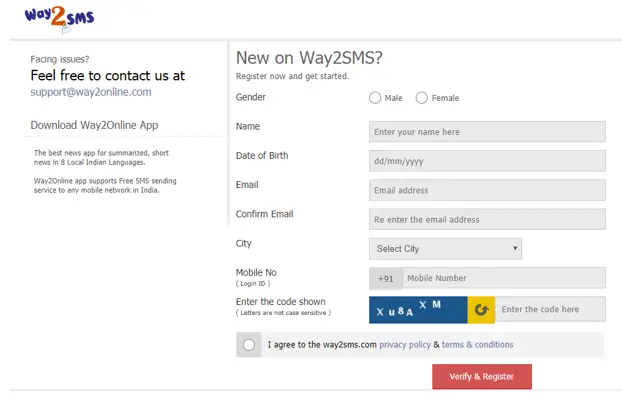The width and height of the screenshot is (622, 396).
Task: Click the Enter the code shown label
Action: click(x=280, y=302)
